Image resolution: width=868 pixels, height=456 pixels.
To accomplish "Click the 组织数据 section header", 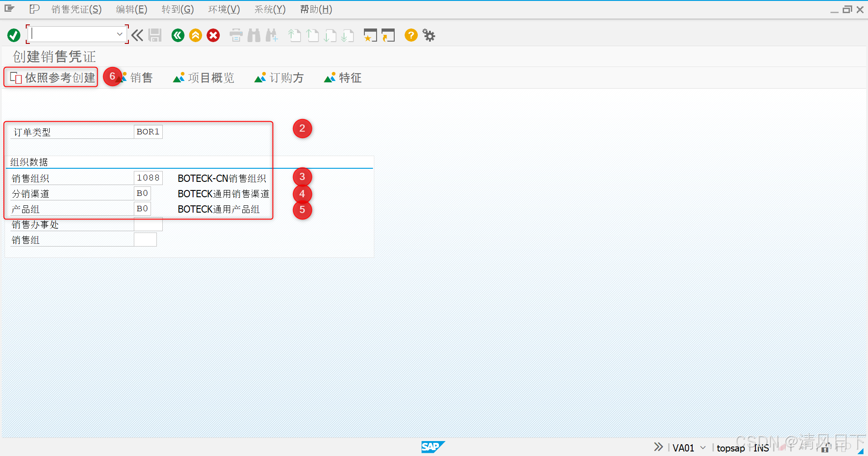I will 29,162.
